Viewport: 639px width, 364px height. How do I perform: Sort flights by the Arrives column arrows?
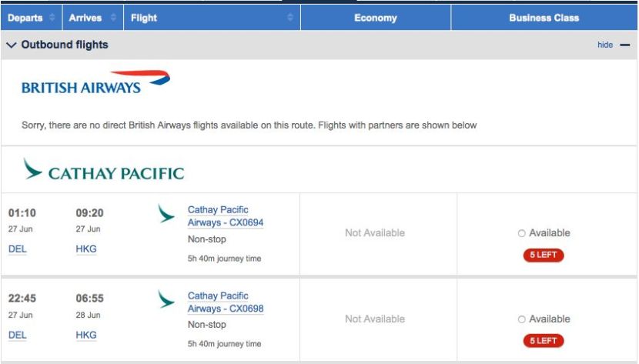pyautogui.click(x=113, y=17)
